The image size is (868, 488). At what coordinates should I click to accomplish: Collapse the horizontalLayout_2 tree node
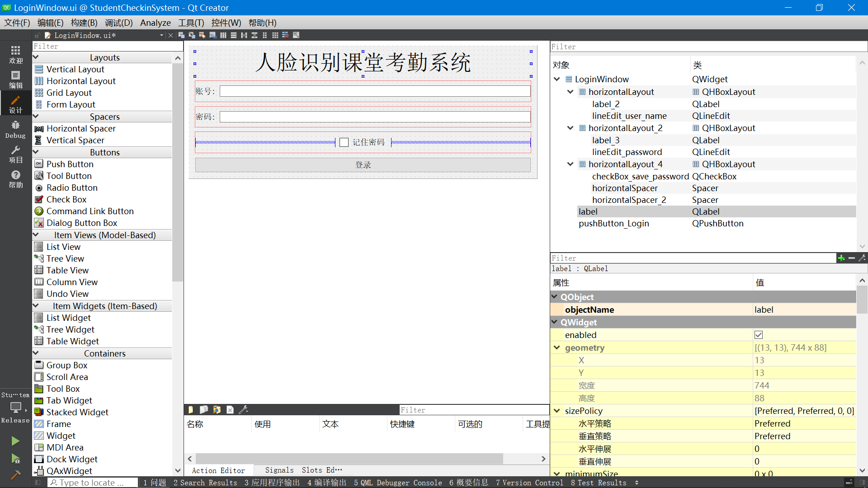(570, 128)
